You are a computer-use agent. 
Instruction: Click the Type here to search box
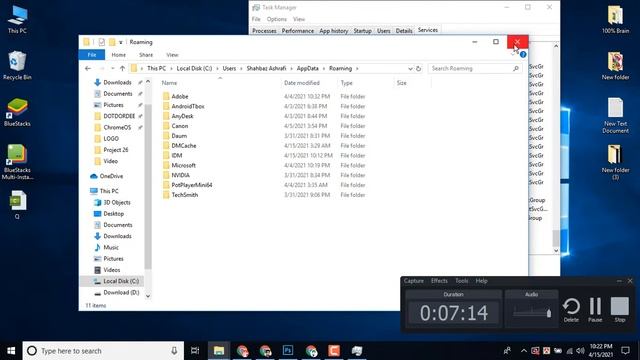103,351
